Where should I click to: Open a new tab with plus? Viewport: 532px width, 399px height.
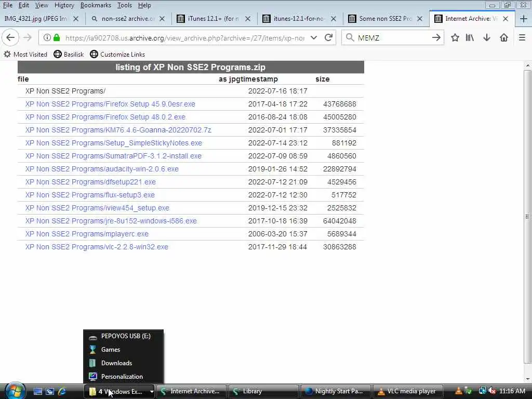524,19
